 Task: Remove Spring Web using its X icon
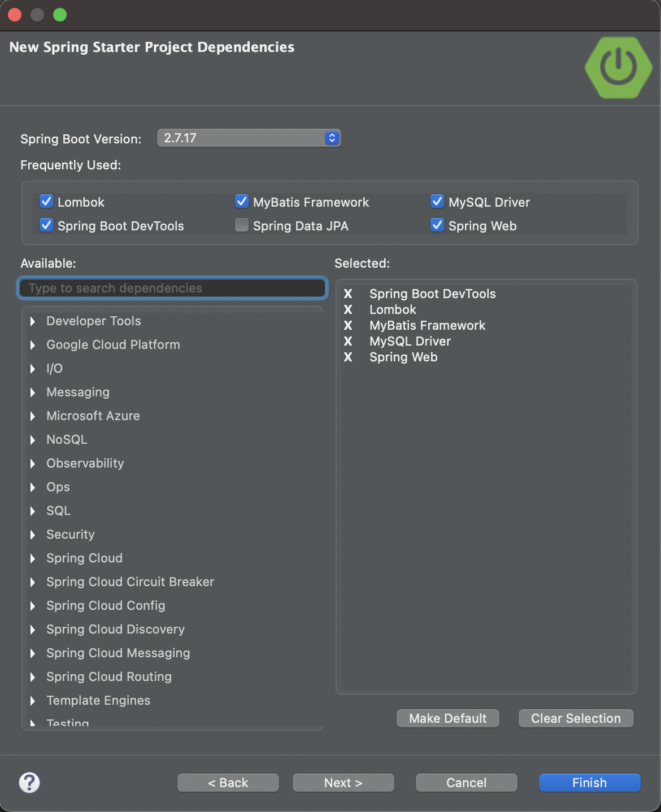click(348, 357)
